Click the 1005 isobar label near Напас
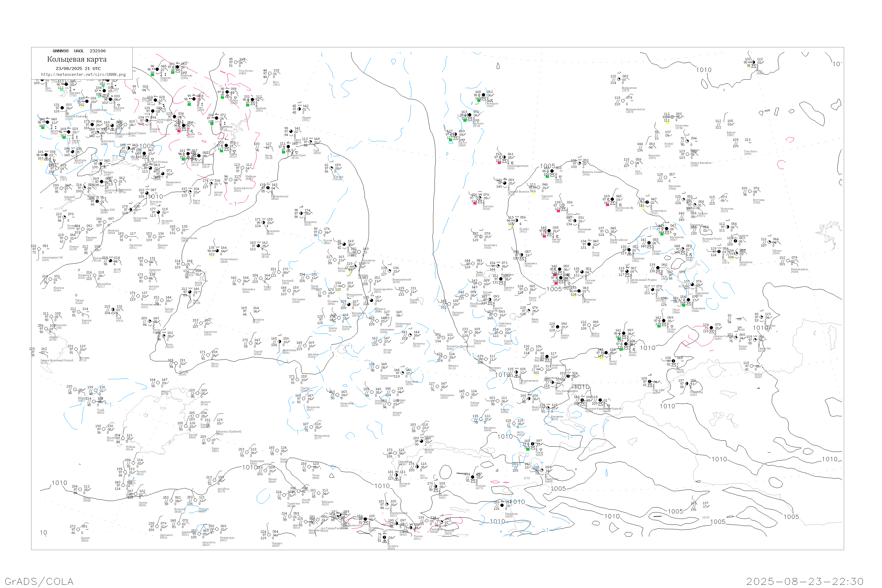This screenshot has width=882, height=588. [x=547, y=166]
